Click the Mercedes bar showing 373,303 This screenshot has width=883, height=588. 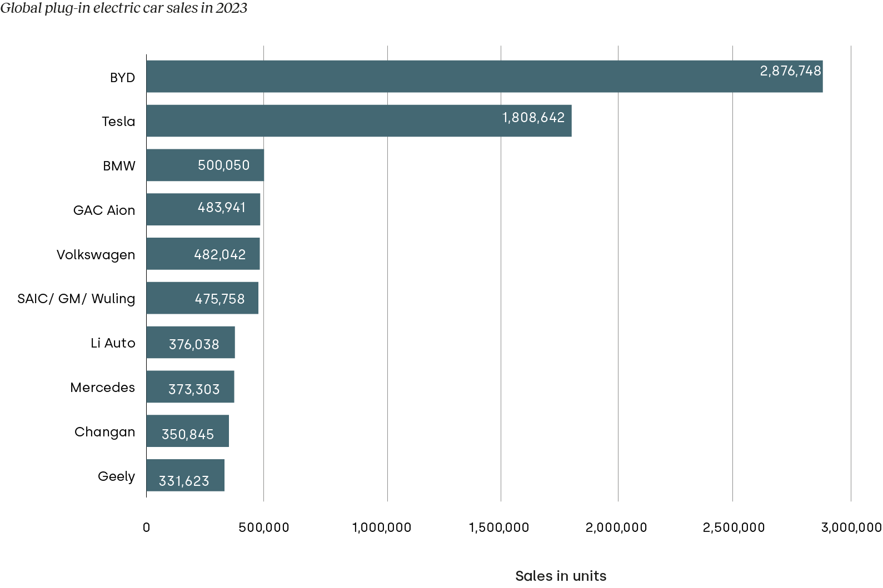190,387
